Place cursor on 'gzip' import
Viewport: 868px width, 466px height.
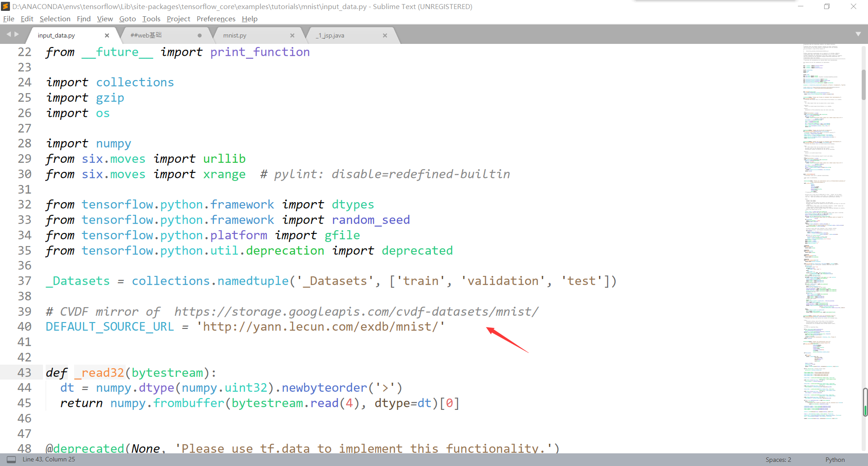[x=110, y=98]
